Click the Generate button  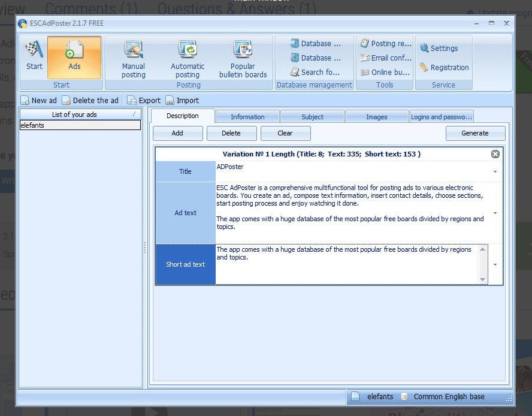click(475, 133)
